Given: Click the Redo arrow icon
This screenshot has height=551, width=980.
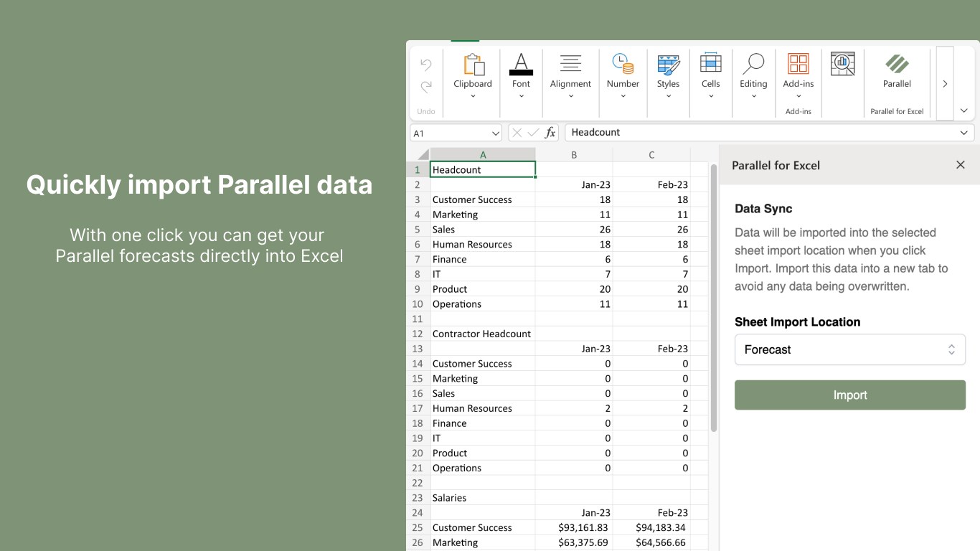Looking at the screenshot, I should coord(426,87).
